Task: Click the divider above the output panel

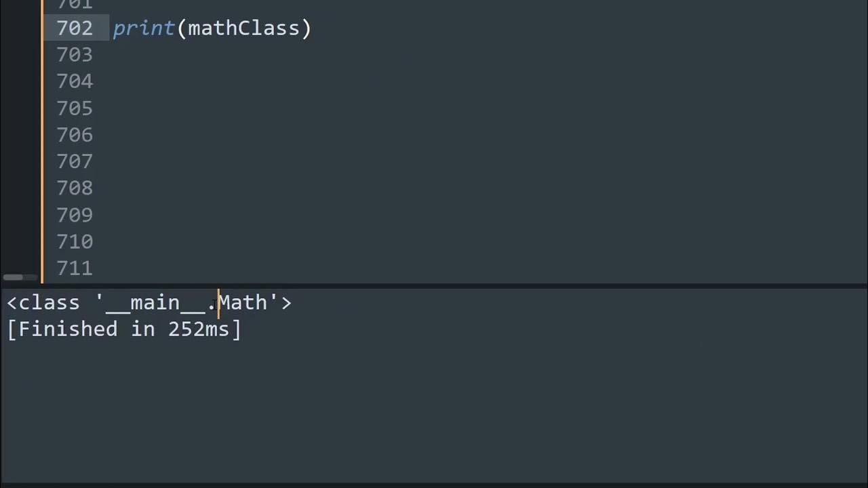Action: 434,285
